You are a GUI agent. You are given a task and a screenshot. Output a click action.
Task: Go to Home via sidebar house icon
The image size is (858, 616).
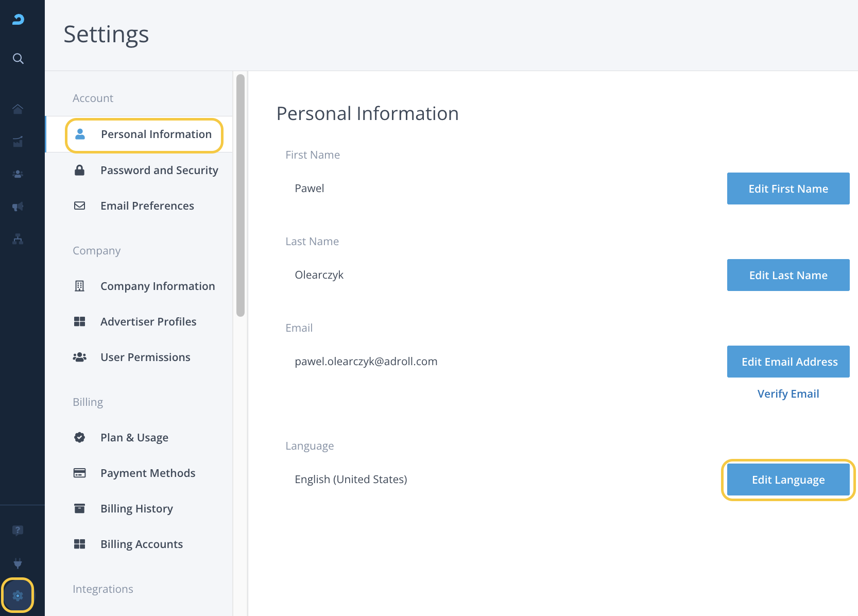(18, 109)
